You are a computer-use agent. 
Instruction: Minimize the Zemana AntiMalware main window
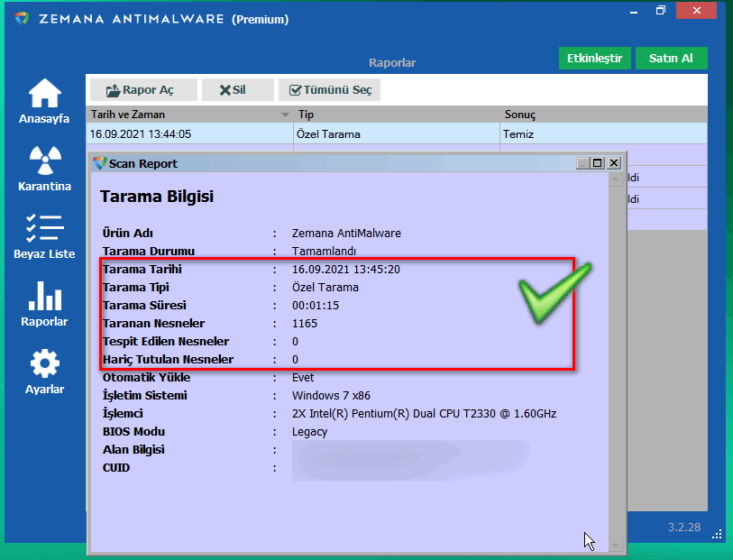(x=634, y=11)
